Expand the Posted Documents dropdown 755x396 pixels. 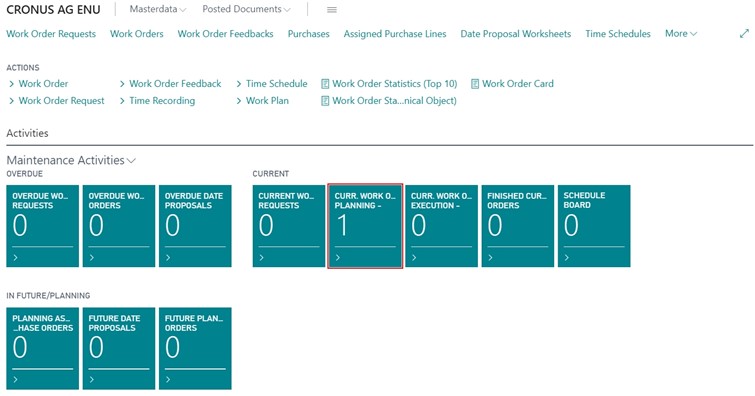click(247, 9)
